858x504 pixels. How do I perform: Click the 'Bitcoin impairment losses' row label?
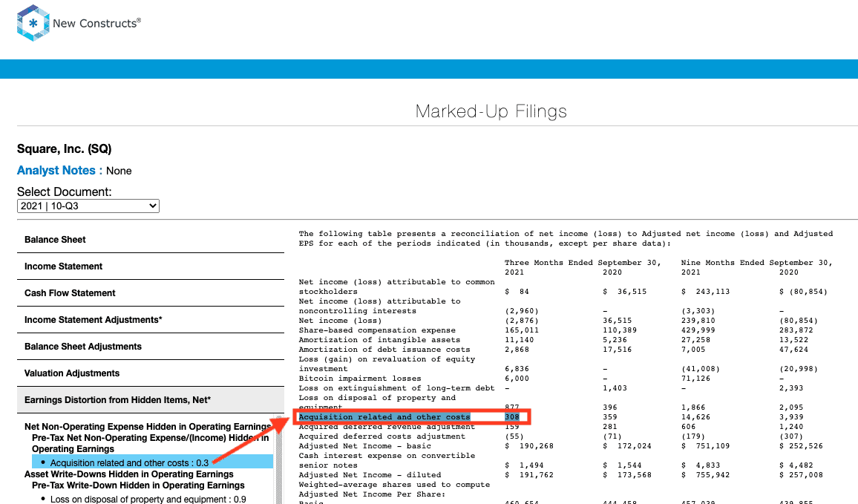tap(360, 378)
